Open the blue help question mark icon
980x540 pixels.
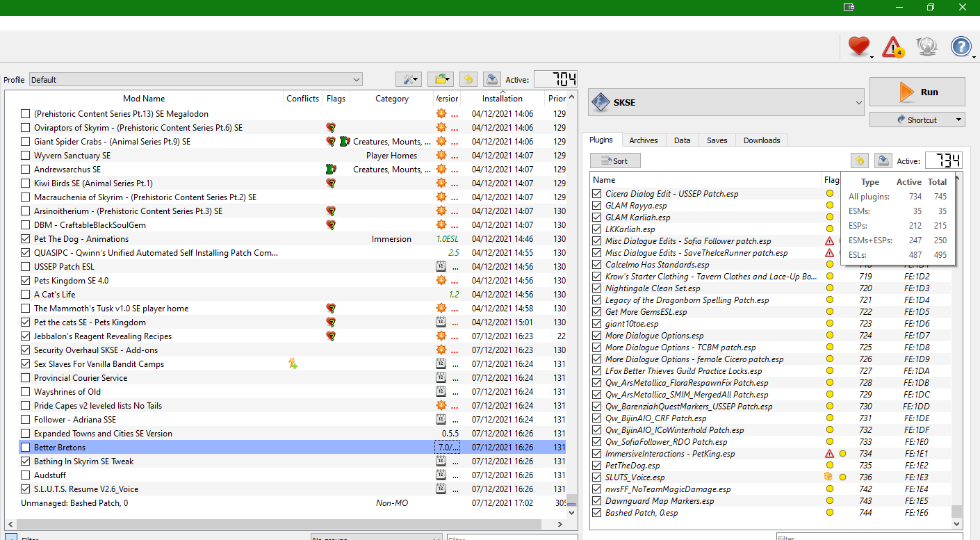pyautogui.click(x=961, y=47)
